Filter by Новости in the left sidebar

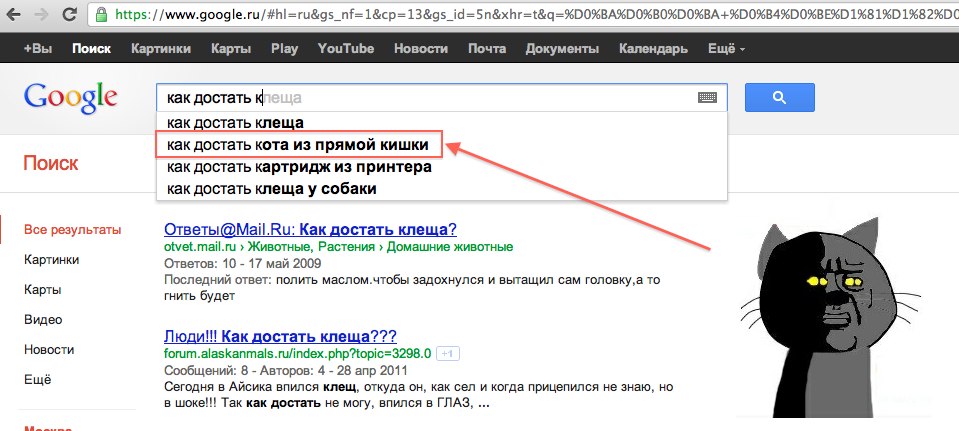point(49,350)
